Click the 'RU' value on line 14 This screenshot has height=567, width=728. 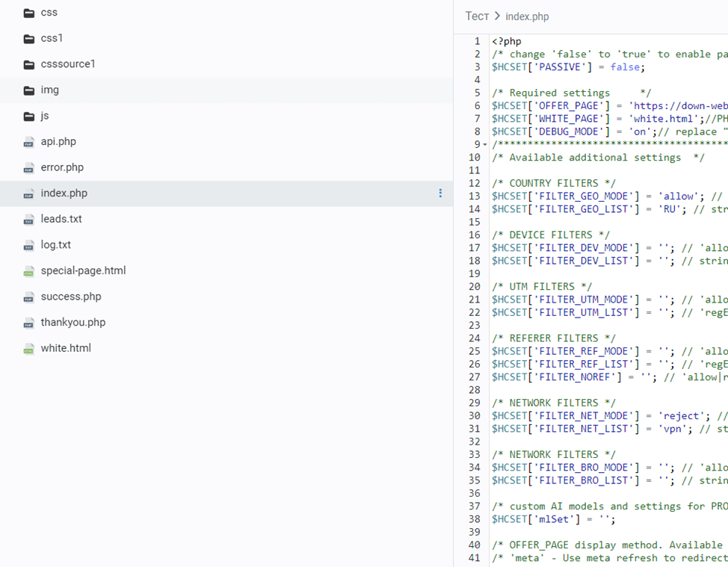(669, 209)
